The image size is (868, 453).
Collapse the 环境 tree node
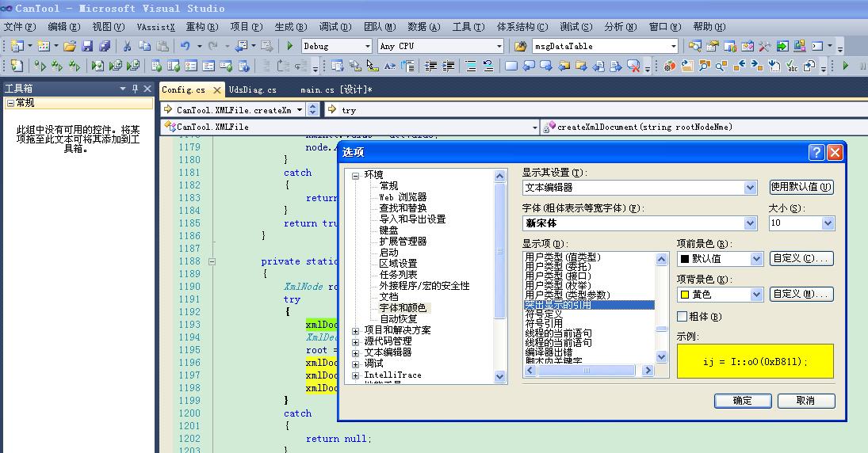pyautogui.click(x=355, y=175)
